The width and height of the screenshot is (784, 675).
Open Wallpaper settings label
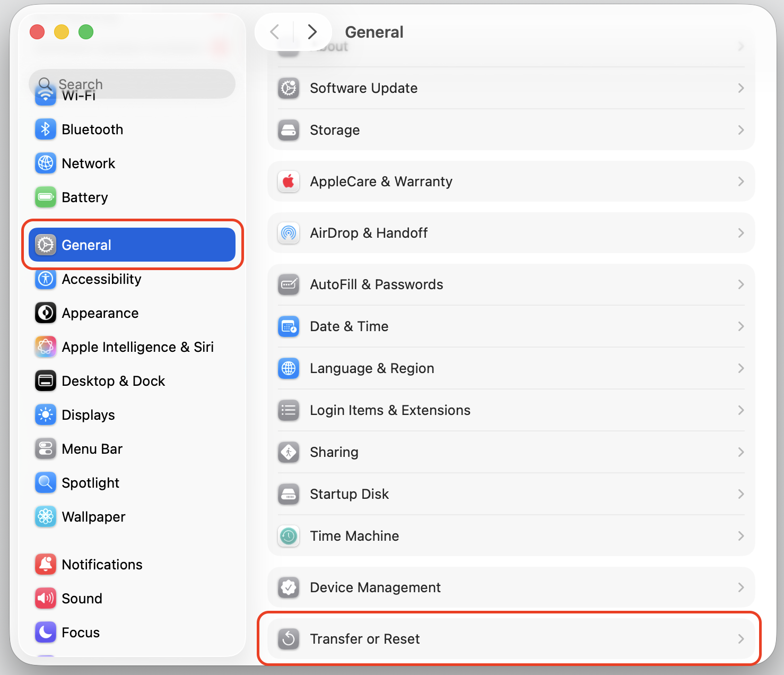(93, 517)
